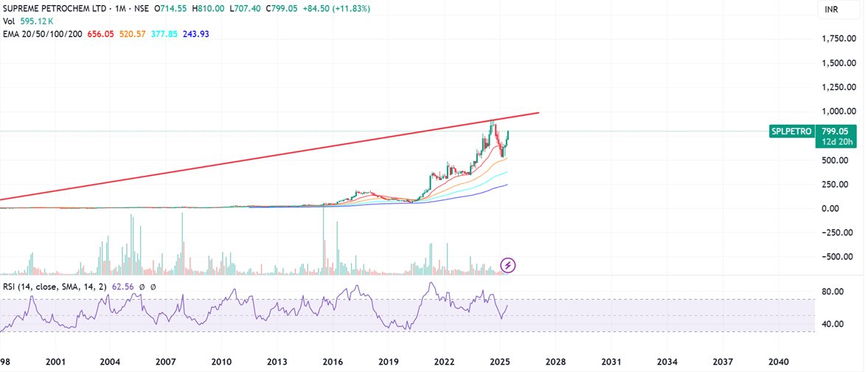
Task: Click the orange EMA 50 value 520.57
Action: pos(132,34)
